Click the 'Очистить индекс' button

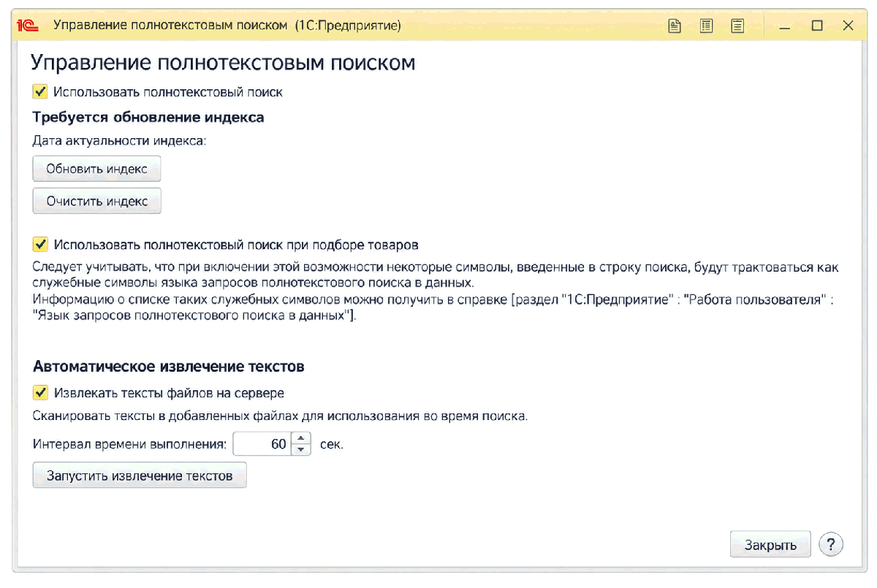(x=96, y=201)
